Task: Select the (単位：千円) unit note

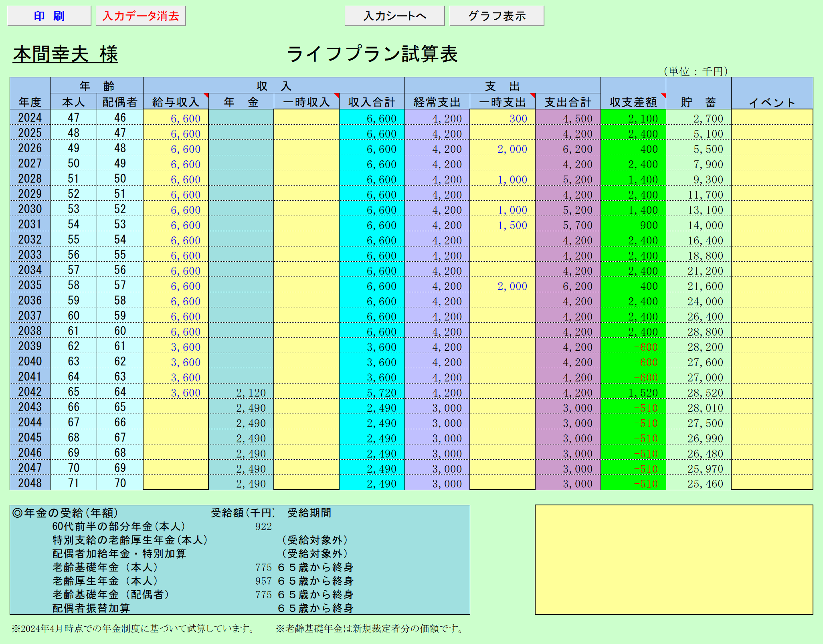Action: tap(695, 71)
